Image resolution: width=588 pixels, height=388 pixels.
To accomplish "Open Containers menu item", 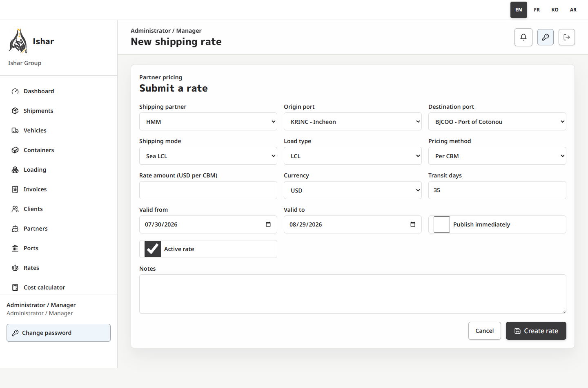I will tap(59, 150).
